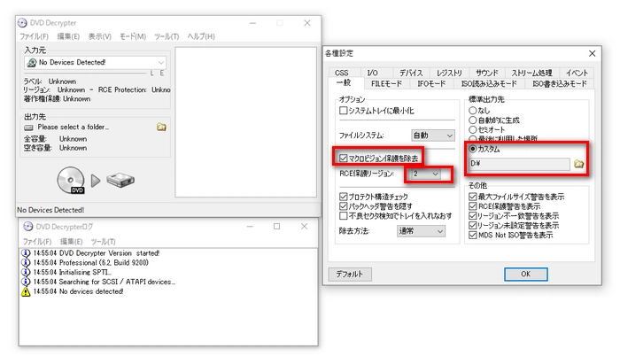The width and height of the screenshot is (620, 364).
Task: Switch to レジストリ settings tab
Action: coord(449,74)
